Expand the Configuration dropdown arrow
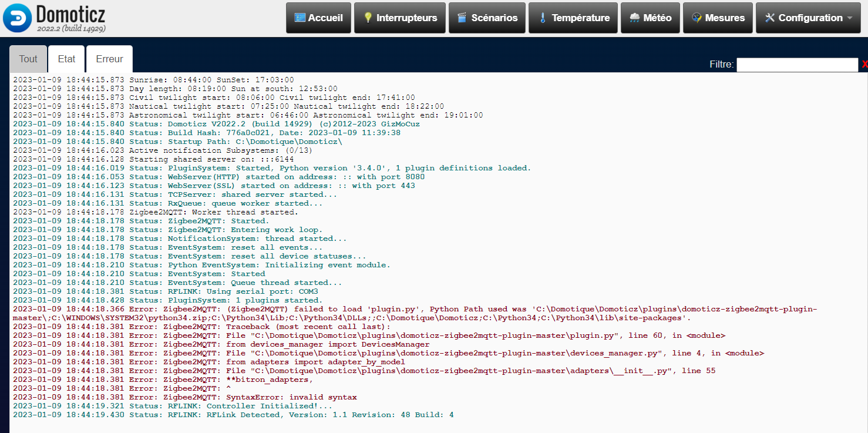 pyautogui.click(x=850, y=18)
